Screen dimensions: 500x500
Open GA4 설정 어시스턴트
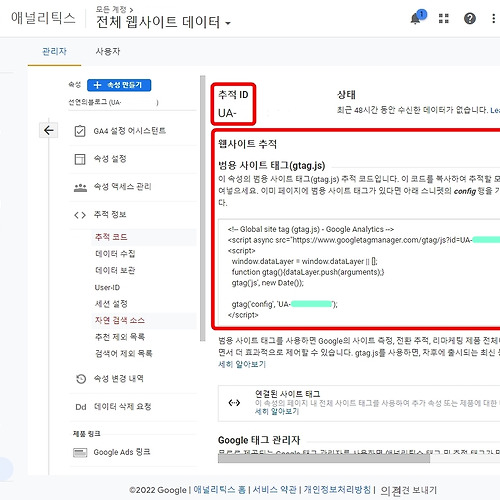point(130,131)
